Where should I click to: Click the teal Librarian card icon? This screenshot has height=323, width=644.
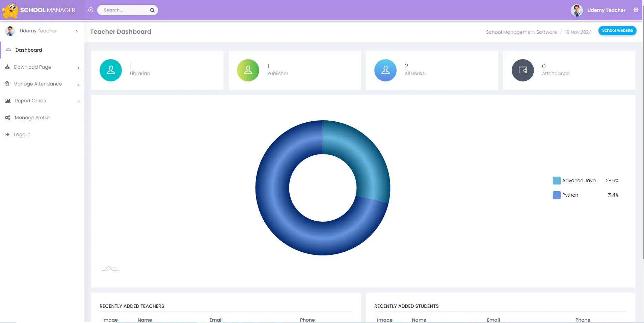(x=111, y=70)
